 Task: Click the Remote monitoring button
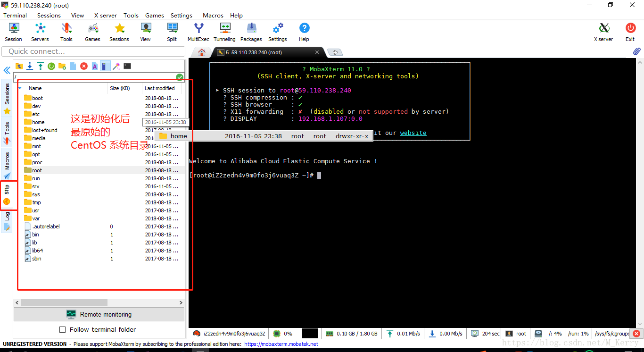(x=99, y=314)
